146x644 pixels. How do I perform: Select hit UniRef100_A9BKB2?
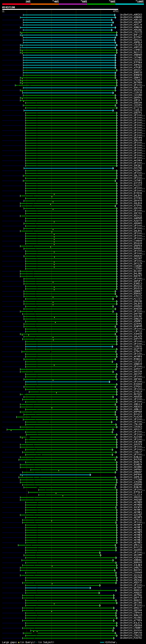(131, 560)
